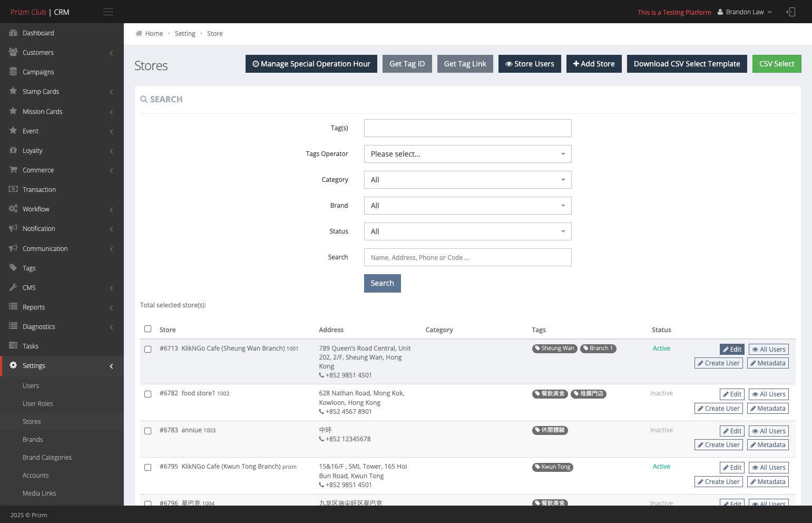812x523 pixels.
Task: Click the Tags icon in sidebar
Action: (13, 268)
